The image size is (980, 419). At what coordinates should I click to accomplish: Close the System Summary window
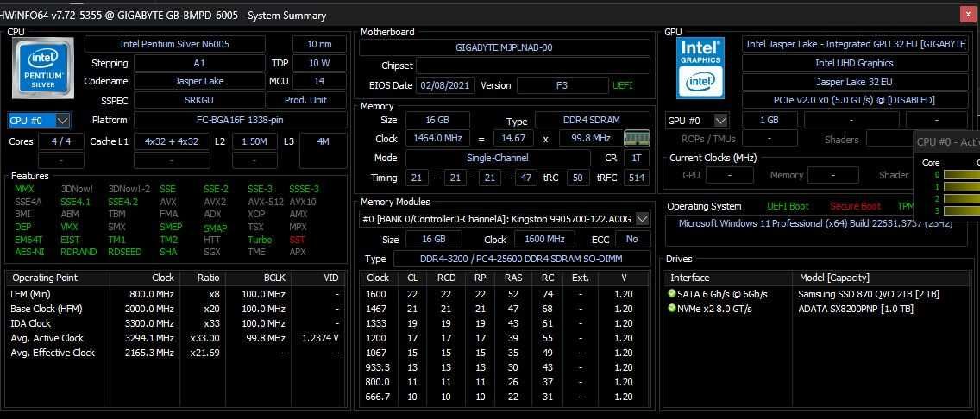(x=968, y=15)
